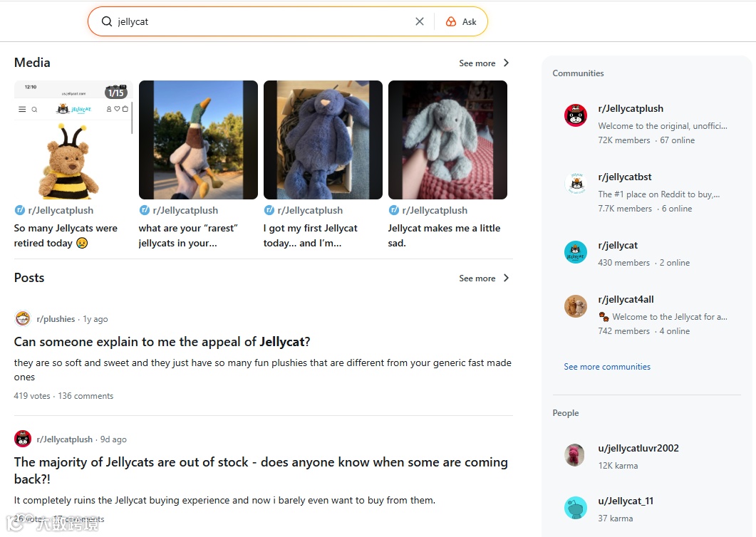Click '37 karma' text
756x537 pixels.
[x=616, y=518]
